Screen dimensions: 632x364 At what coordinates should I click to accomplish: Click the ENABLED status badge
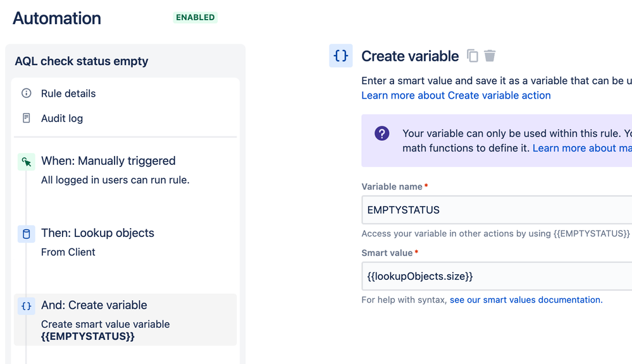pos(195,18)
